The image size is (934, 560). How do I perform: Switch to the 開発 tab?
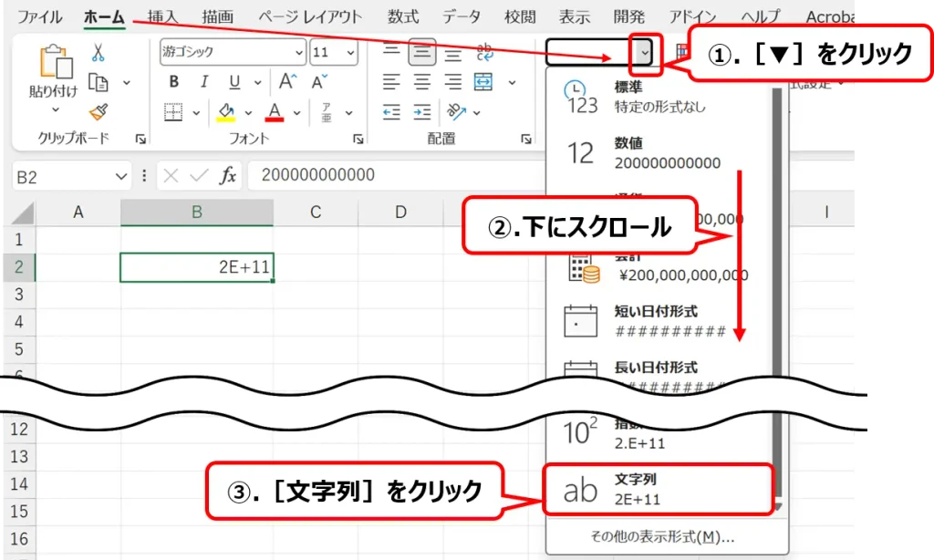[629, 16]
